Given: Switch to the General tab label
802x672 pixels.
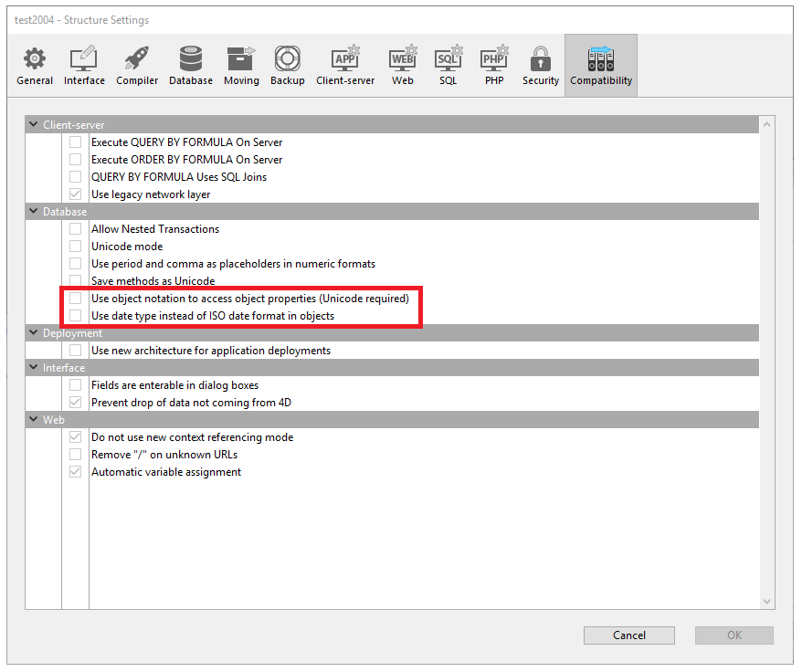Looking at the screenshot, I should [x=35, y=80].
